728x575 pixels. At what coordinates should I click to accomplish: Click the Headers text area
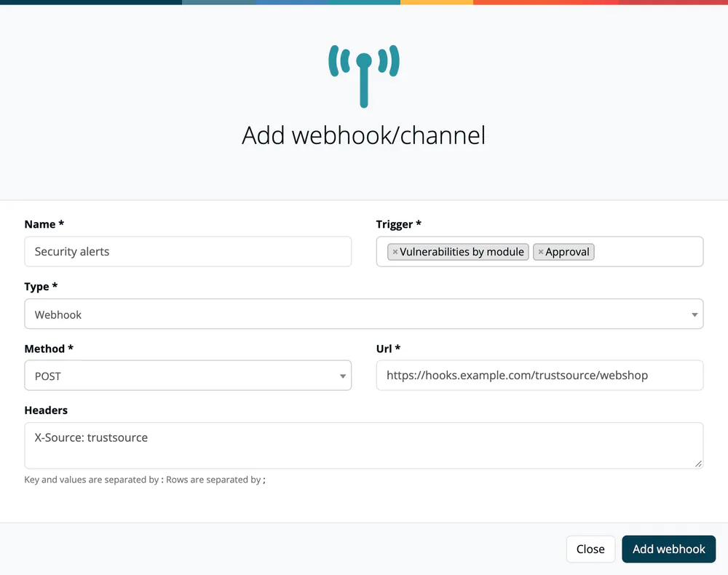tap(363, 445)
